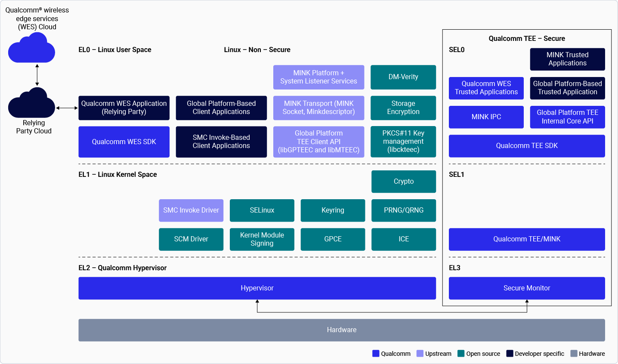Image resolution: width=618 pixels, height=364 pixels.
Task: Click the MINK Transport block
Action: tap(319, 108)
